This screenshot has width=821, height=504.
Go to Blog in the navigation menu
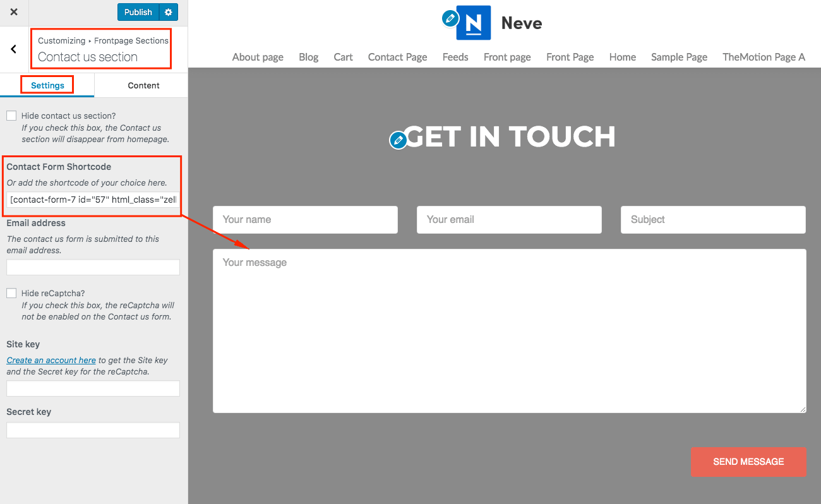(308, 57)
